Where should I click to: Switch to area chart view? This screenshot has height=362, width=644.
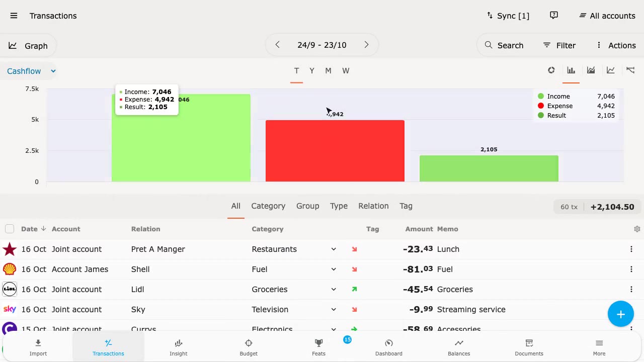point(591,70)
